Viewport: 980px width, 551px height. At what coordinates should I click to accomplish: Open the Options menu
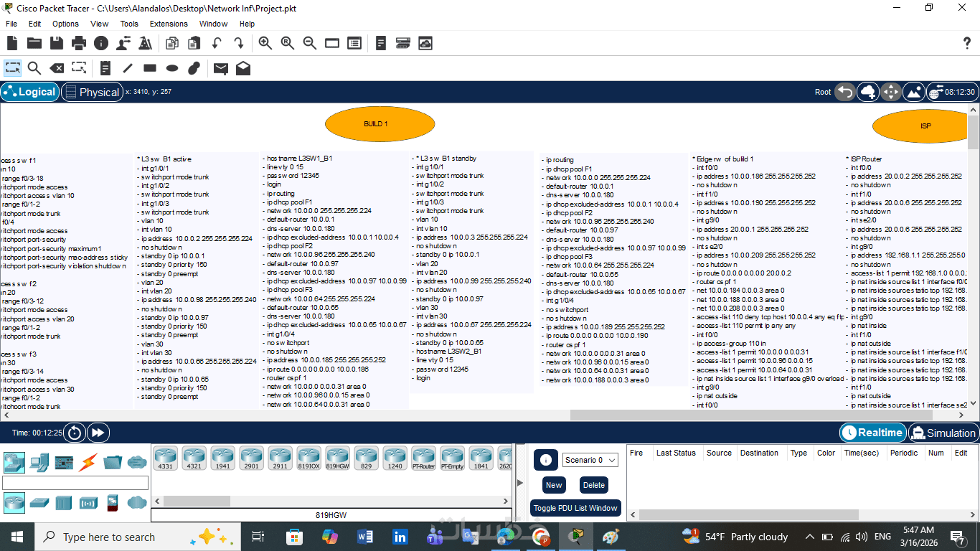pos(65,24)
